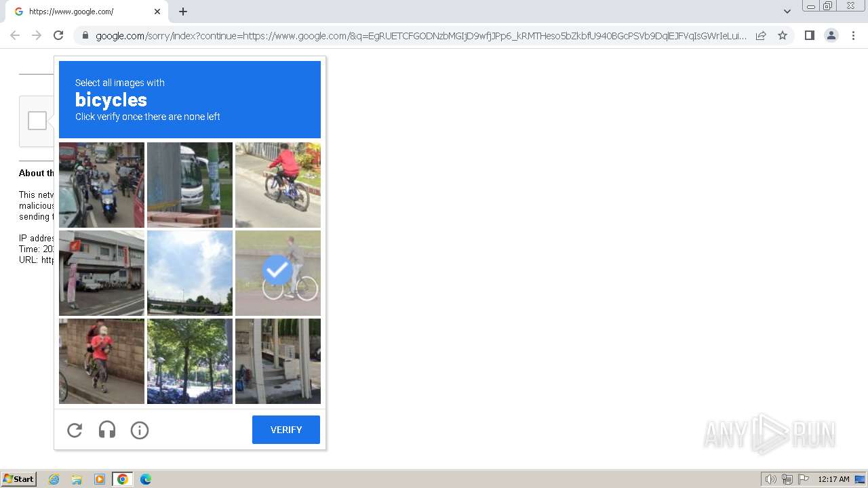Select tile showing blue sky and bridge

(x=190, y=273)
